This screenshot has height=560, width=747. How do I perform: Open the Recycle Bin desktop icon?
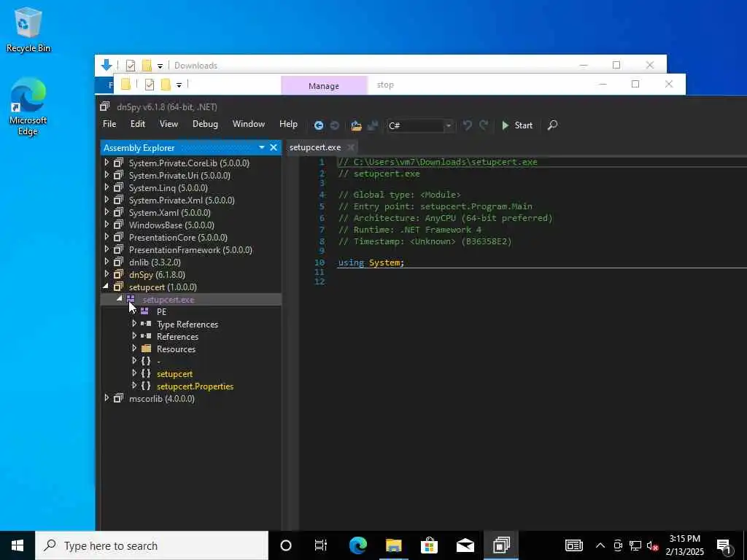[x=28, y=29]
